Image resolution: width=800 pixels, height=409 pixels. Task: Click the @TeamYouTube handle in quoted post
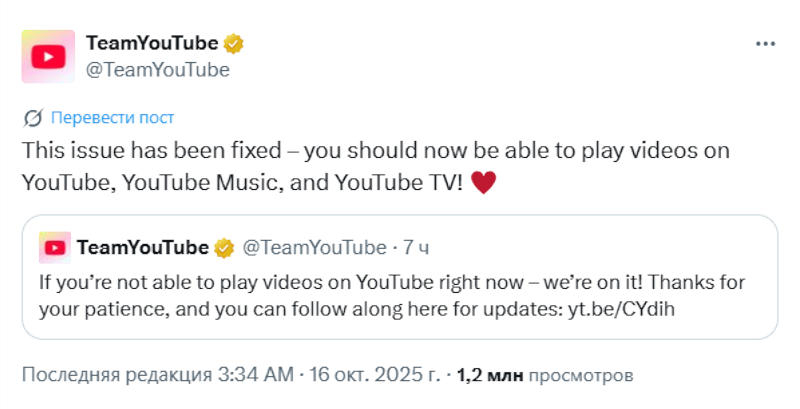[314, 247]
